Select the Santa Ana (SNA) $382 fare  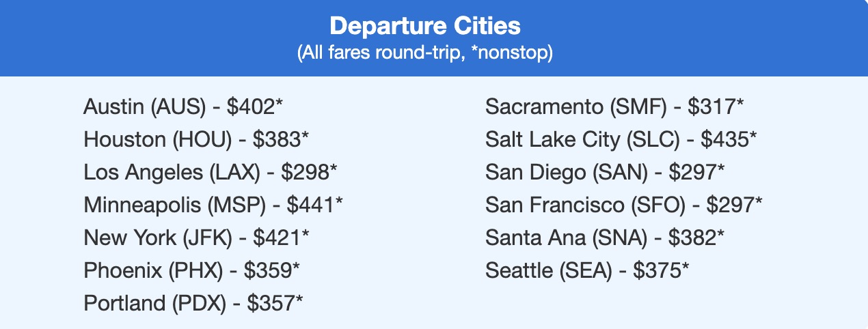pyautogui.click(x=605, y=238)
